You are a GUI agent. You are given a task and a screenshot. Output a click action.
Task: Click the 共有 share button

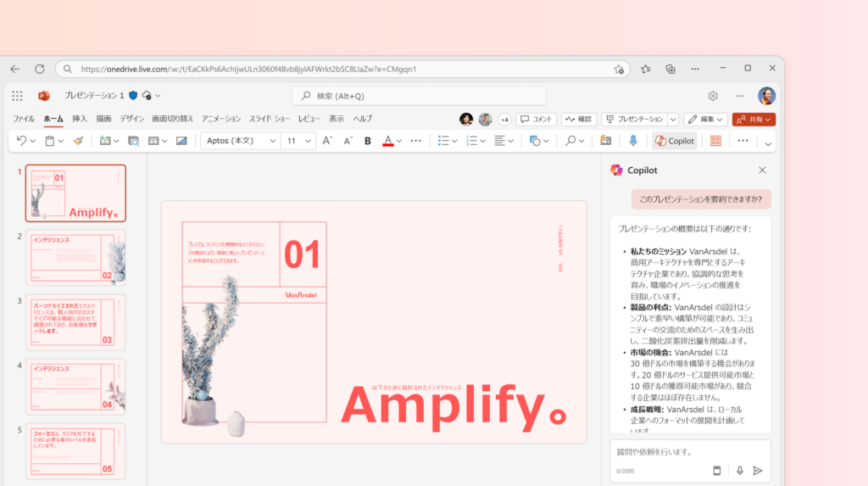point(754,119)
